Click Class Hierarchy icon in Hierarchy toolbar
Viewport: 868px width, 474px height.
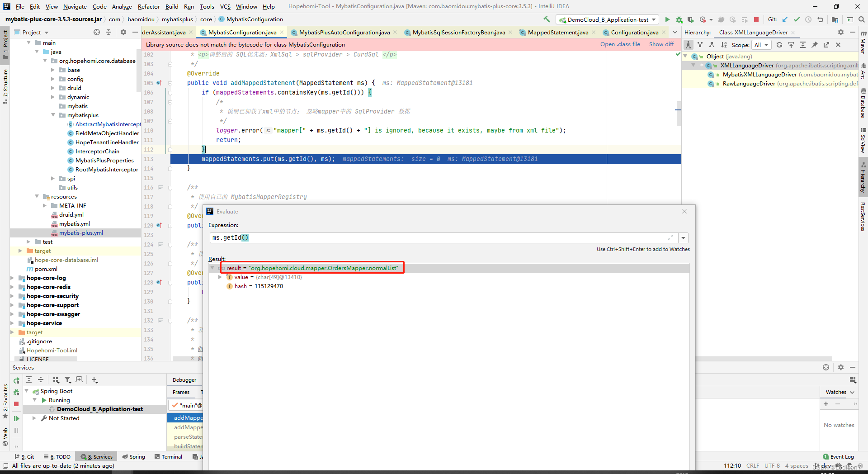tap(688, 45)
